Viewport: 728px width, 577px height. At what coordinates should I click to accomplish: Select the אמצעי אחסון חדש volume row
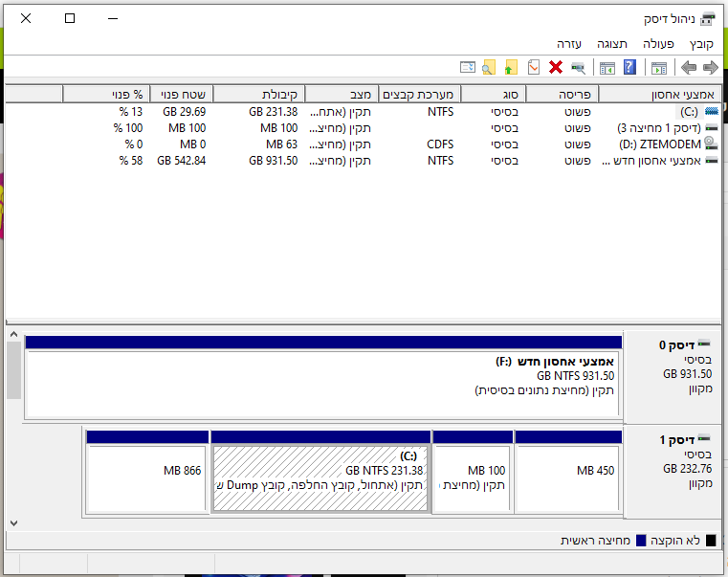(x=363, y=161)
